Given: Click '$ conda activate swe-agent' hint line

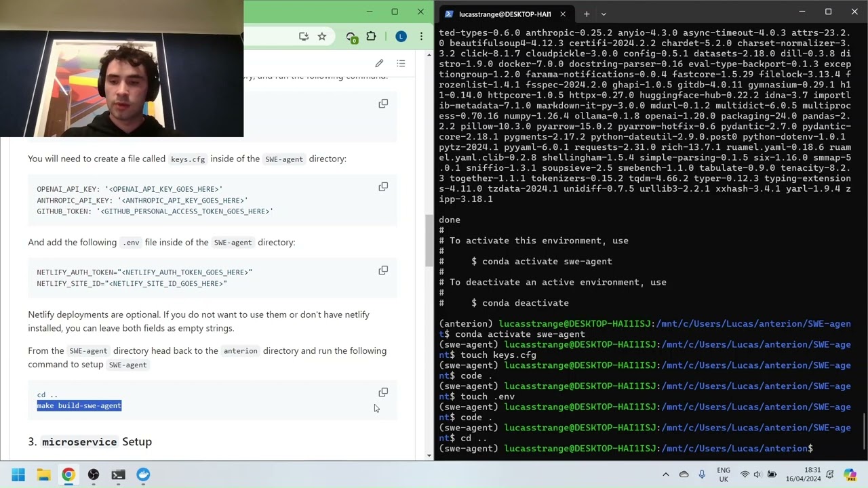Looking at the screenshot, I should [x=542, y=261].
